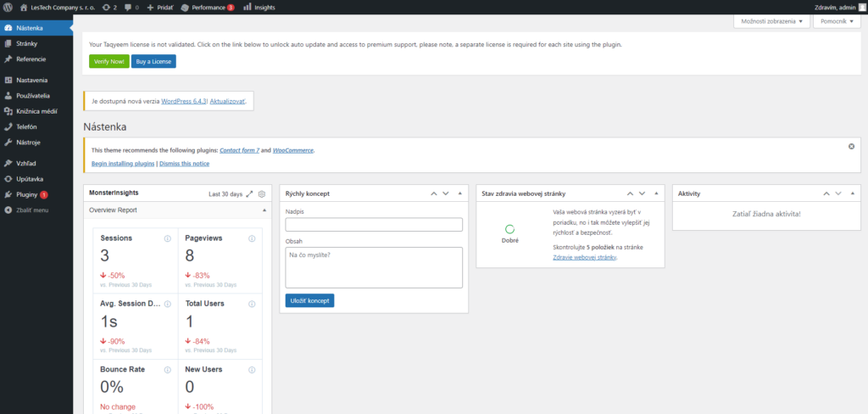The height and width of the screenshot is (414, 868).
Task: Toggle Stav zdravia webovej stránky panel
Action: coord(656,193)
